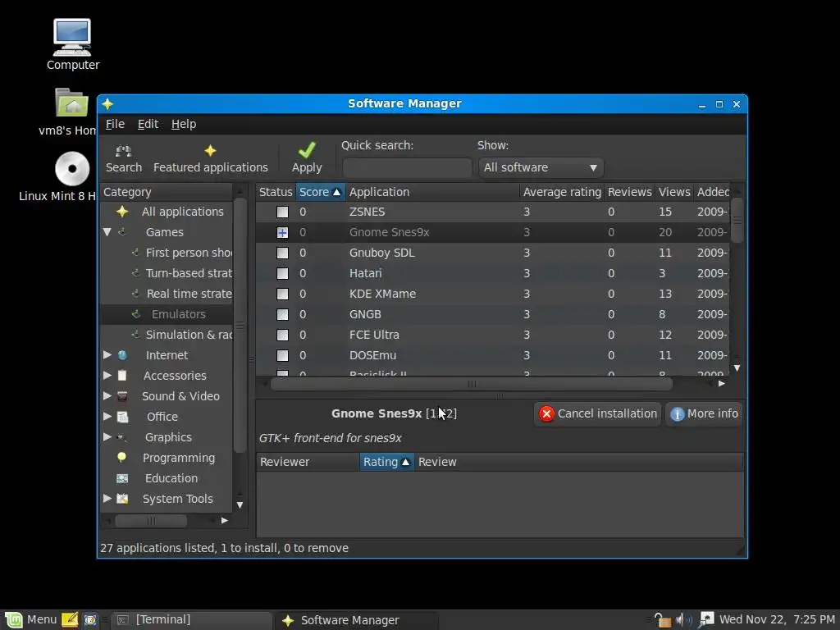
Task: Click the Search binoculars toolbar icon
Action: [x=124, y=151]
